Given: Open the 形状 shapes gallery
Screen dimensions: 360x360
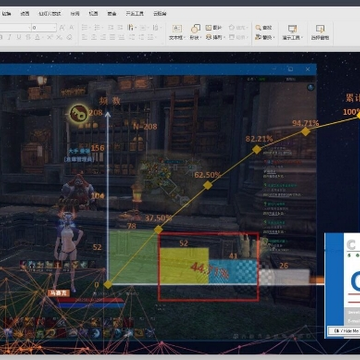Looking at the screenshot, I should (195, 32).
